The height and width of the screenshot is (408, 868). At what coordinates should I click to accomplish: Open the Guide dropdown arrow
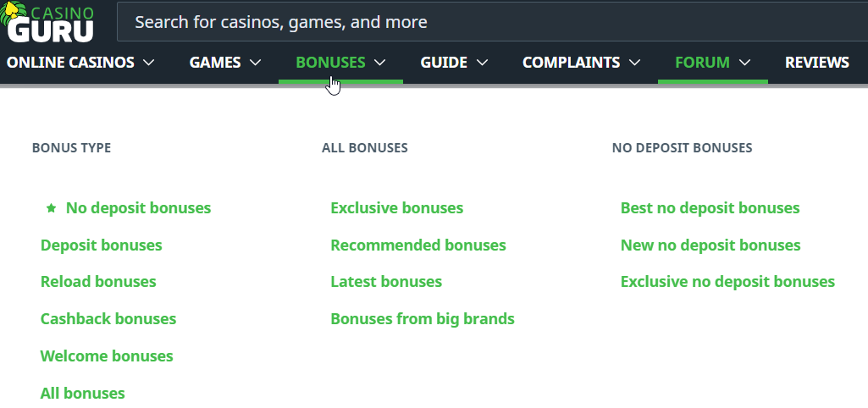483,63
